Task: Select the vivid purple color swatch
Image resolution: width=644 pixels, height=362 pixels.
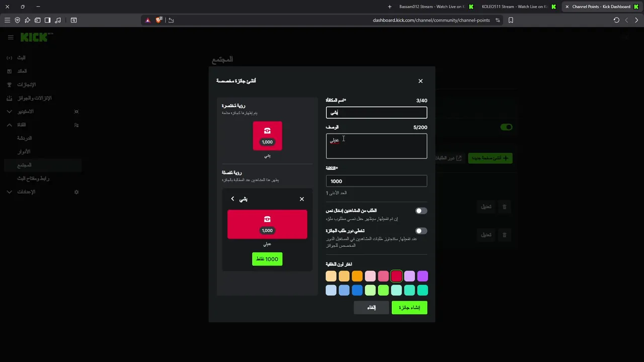Action: point(423,276)
